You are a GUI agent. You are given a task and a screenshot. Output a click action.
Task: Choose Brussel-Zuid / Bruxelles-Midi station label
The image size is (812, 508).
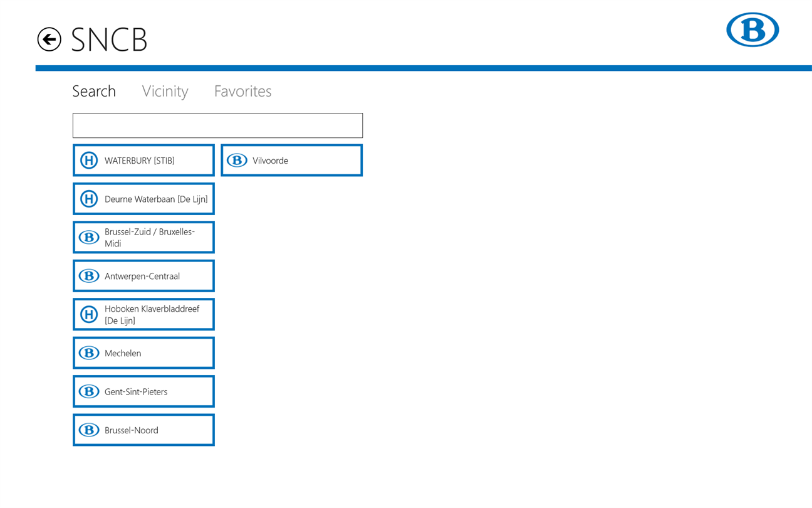tap(150, 238)
